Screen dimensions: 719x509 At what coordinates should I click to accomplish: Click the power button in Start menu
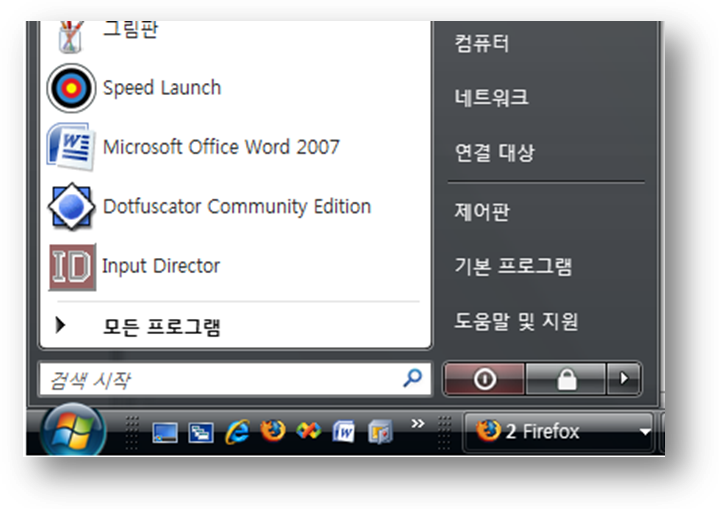484,379
